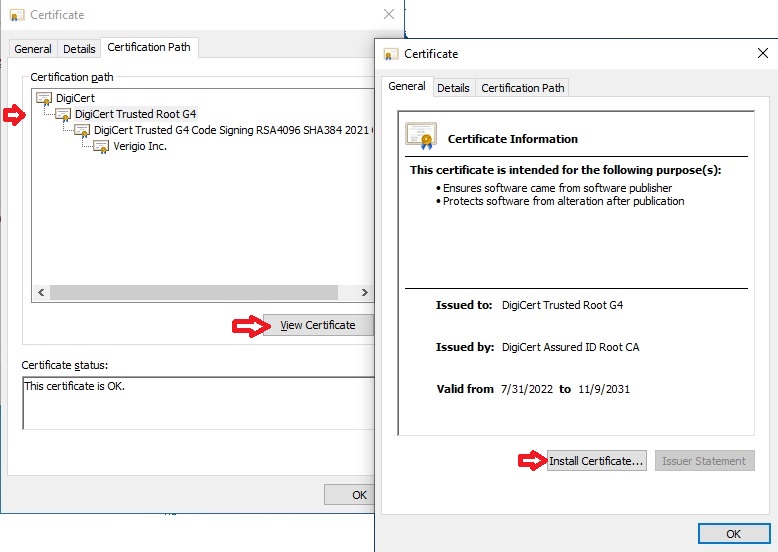
Task: Select DigiCert root in certification path
Action: pyautogui.click(x=75, y=98)
